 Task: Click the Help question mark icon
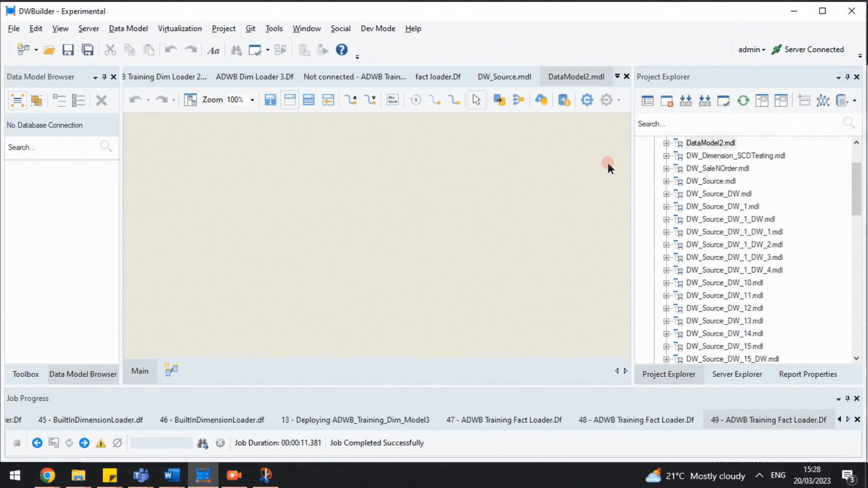tap(342, 50)
